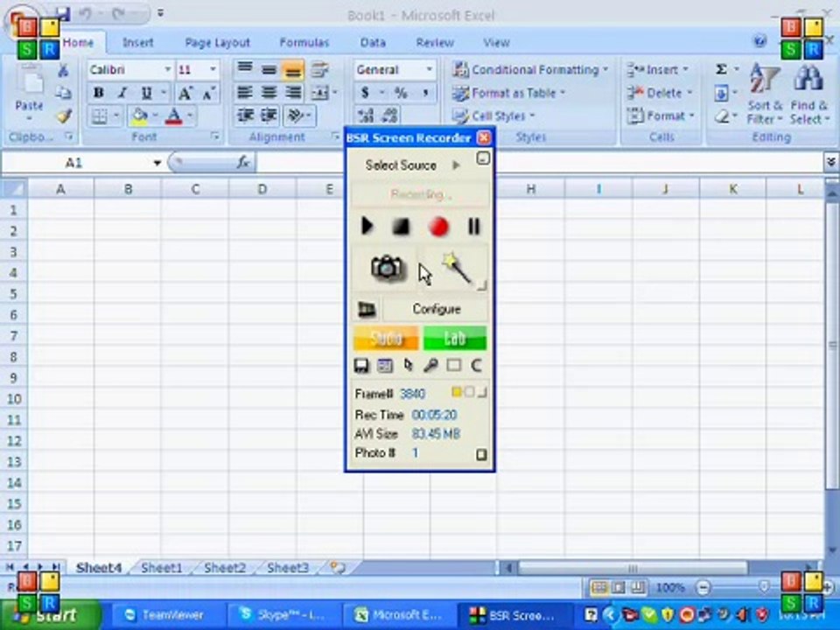This screenshot has width=840, height=630.
Task: Open Sort & Filter
Action: pyautogui.click(x=765, y=95)
